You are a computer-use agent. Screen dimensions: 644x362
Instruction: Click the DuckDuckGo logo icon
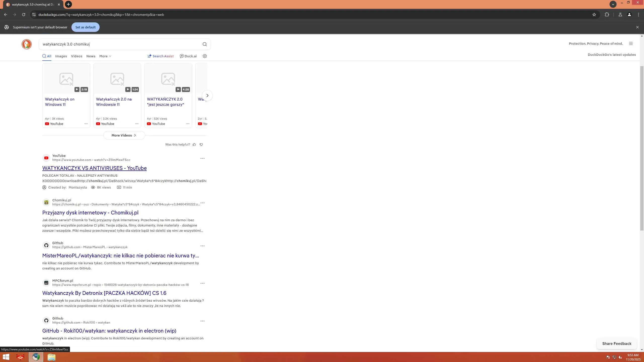pyautogui.click(x=26, y=44)
